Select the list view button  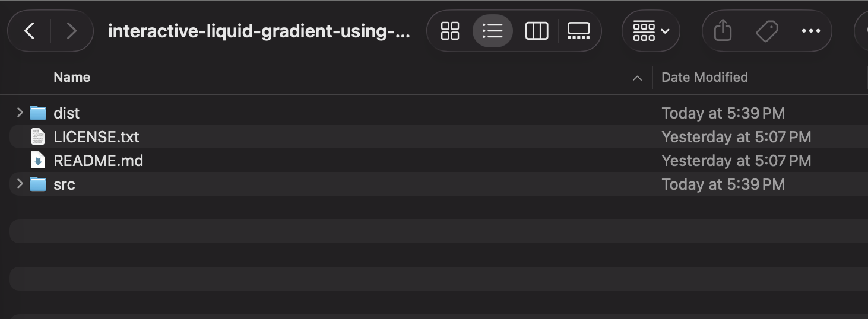coord(492,31)
